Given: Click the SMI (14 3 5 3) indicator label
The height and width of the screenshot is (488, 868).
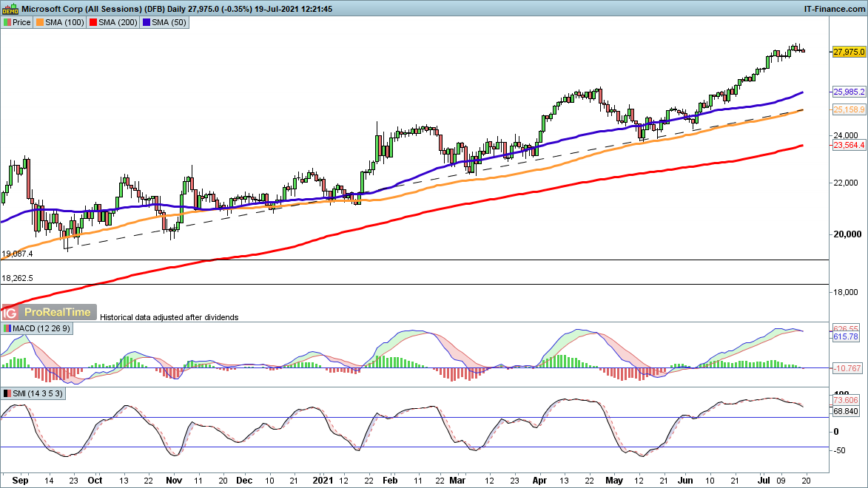Looking at the screenshot, I should click(x=37, y=394).
